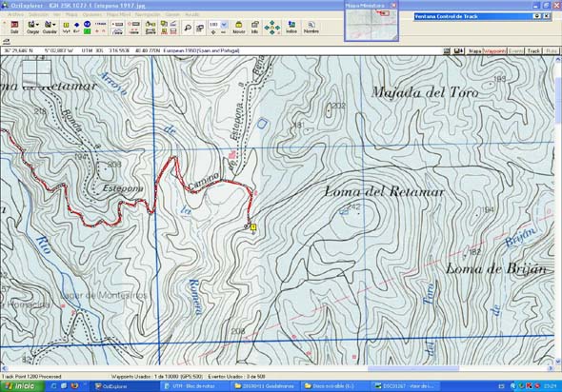Click the four-arrow map scroll control
The height and width of the screenshot is (392, 562).
[x=272, y=28]
